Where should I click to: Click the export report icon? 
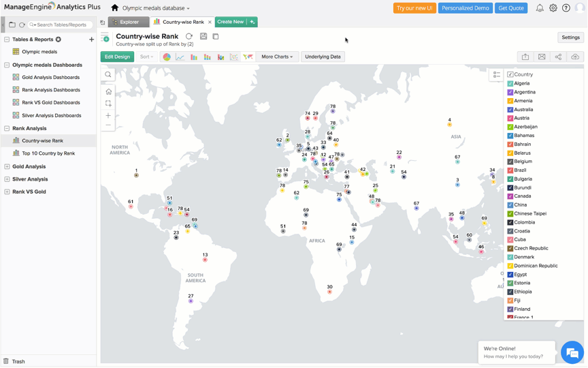(525, 57)
